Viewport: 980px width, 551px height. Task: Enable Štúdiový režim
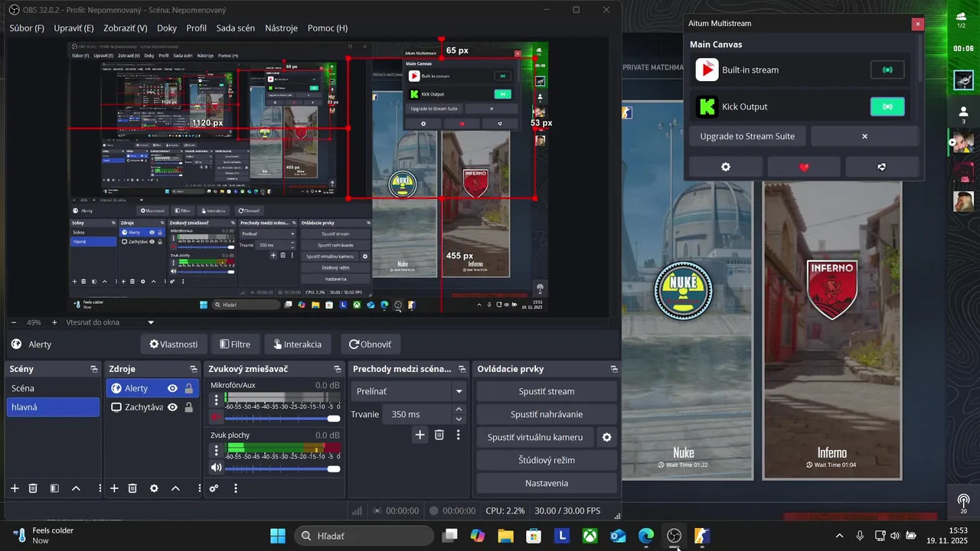pos(547,460)
